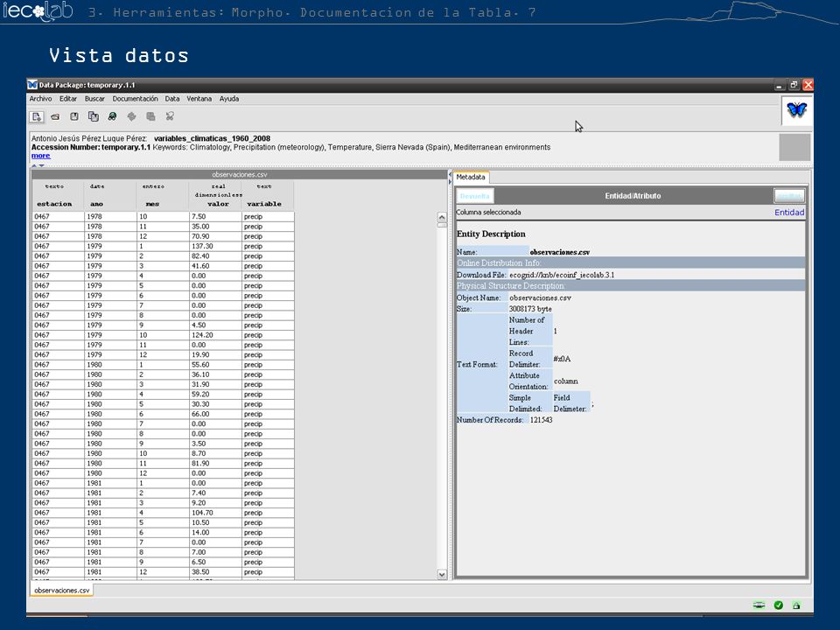
Task: Select the Metadata tab
Action: (x=471, y=177)
